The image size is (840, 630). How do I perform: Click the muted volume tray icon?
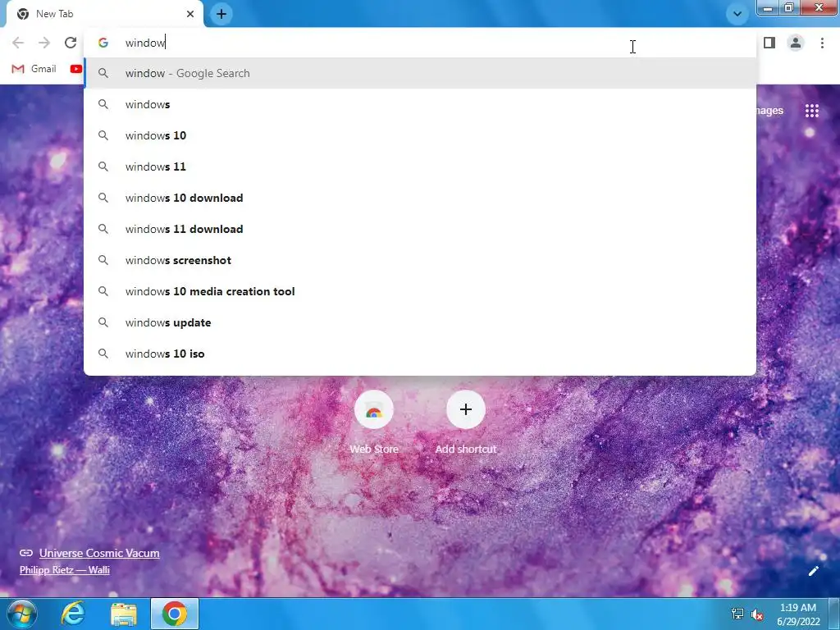757,614
